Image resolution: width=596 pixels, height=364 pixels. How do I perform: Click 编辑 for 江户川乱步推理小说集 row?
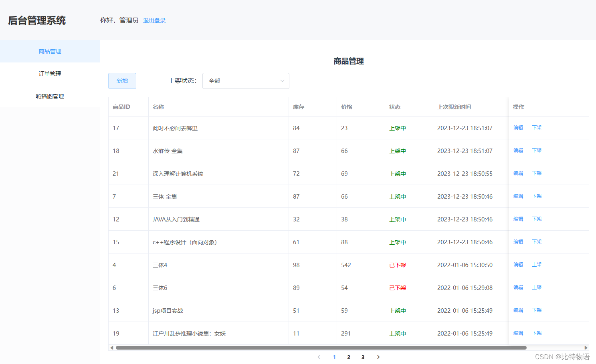[518, 333]
